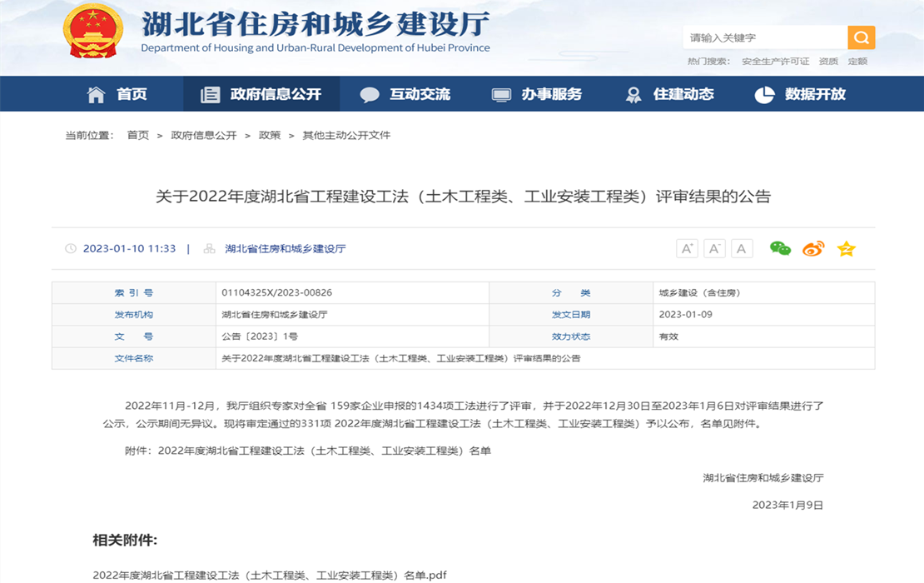Image resolution: width=924 pixels, height=583 pixels.
Task: Share to QZone star icon
Action: point(847,248)
